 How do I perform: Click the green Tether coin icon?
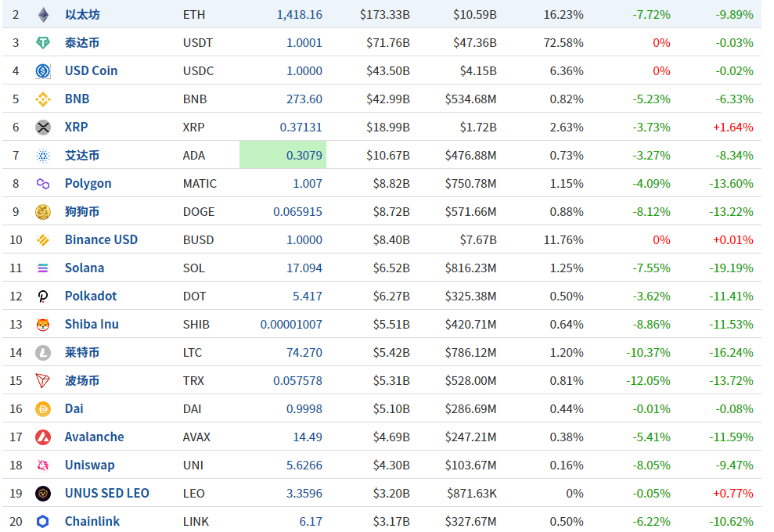coord(43,42)
